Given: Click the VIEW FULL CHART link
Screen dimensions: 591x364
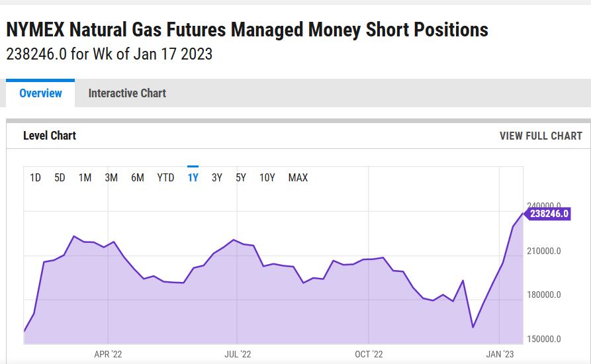Looking at the screenshot, I should (x=541, y=136).
